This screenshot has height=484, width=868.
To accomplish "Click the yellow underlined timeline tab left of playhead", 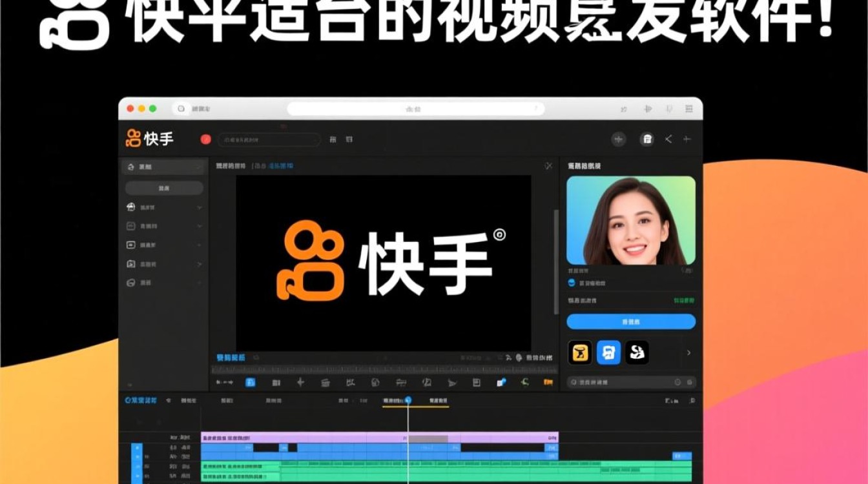I will click(x=394, y=401).
